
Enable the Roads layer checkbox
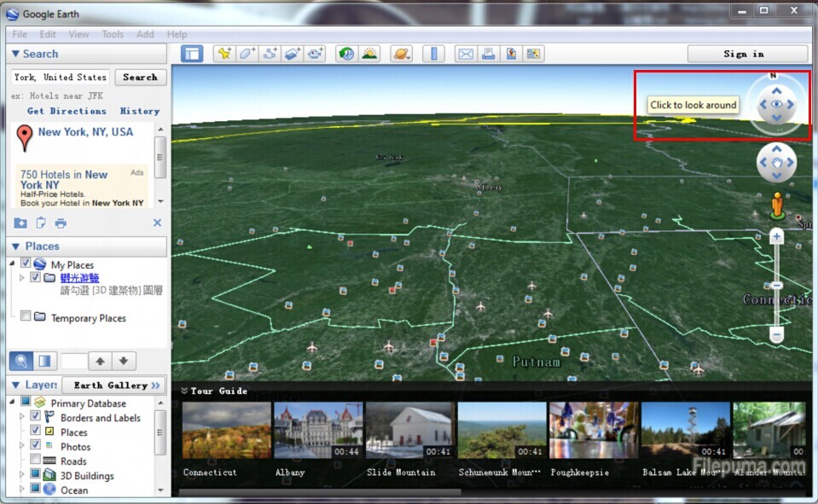coord(36,461)
